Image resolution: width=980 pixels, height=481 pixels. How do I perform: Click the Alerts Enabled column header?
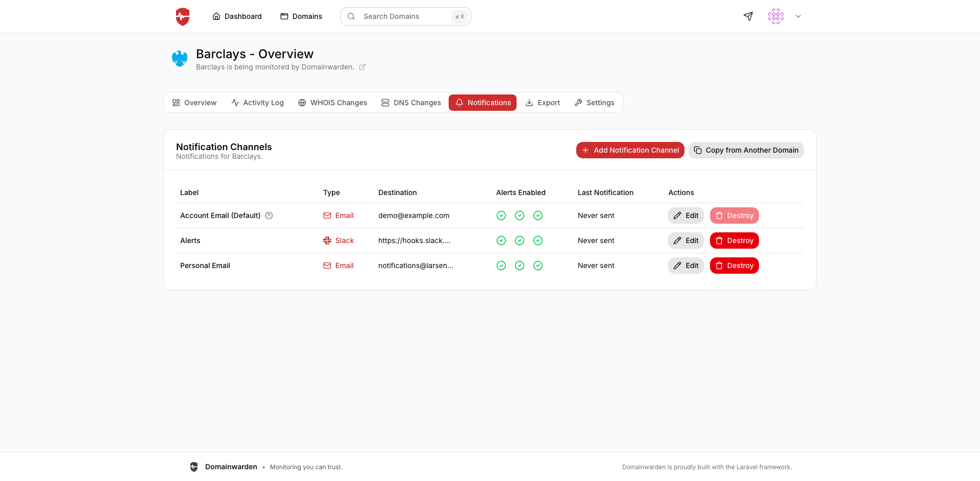pos(521,193)
